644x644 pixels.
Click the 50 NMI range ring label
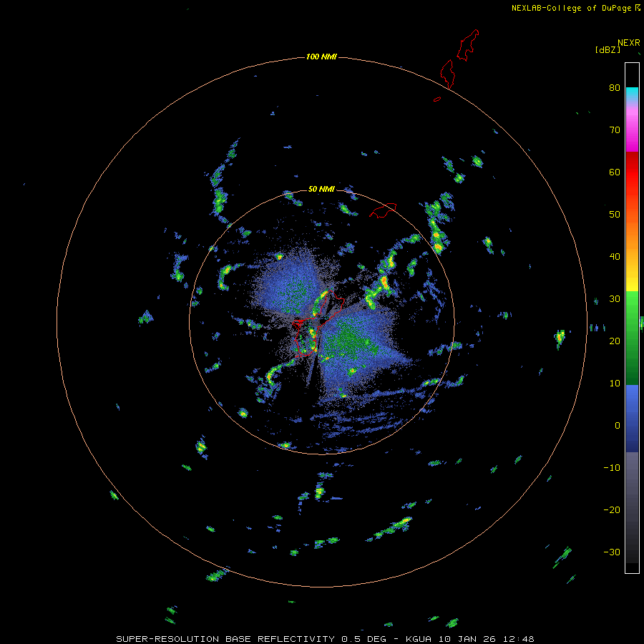pyautogui.click(x=321, y=190)
